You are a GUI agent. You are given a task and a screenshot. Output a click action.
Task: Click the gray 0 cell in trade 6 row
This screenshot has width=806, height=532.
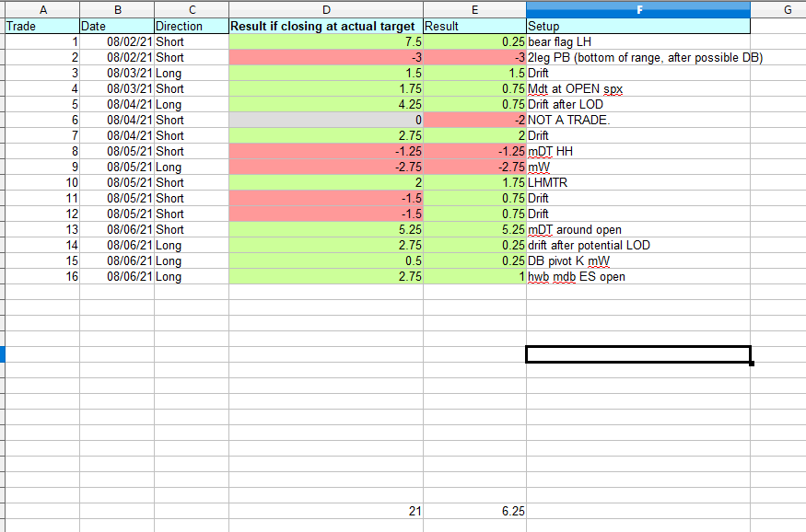coord(326,121)
